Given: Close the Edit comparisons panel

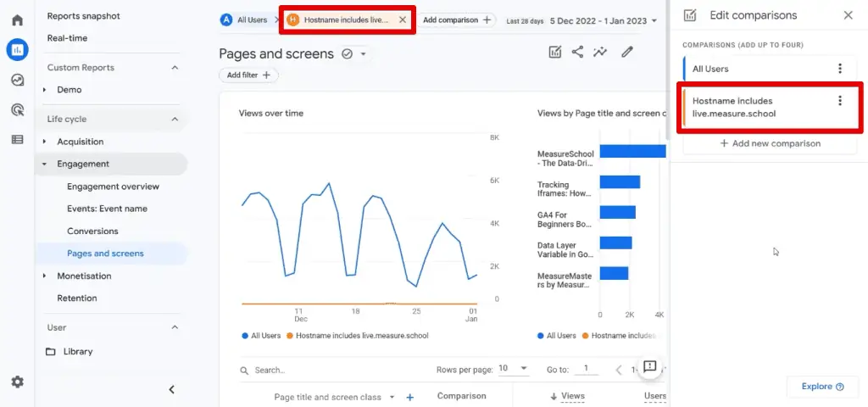Looking at the screenshot, I should click(x=848, y=15).
